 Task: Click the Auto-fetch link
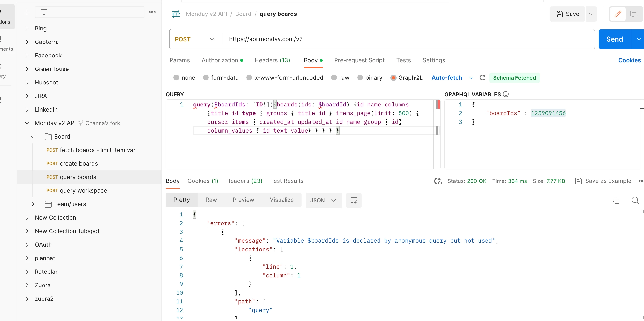(x=447, y=78)
